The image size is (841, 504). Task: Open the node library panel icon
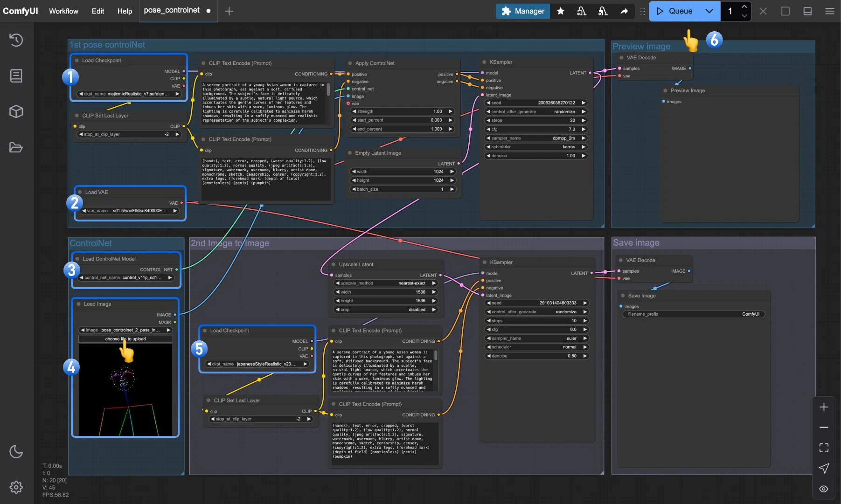16,76
